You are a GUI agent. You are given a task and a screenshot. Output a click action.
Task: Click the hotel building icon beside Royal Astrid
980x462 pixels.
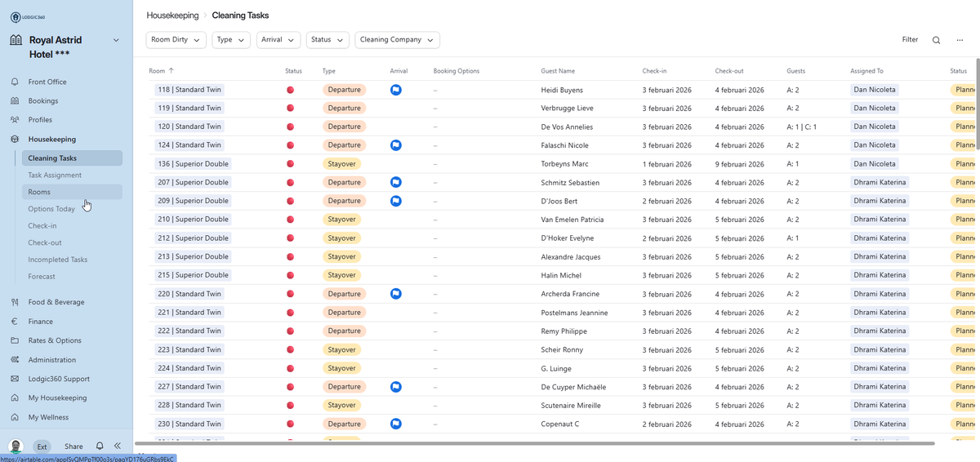click(16, 40)
